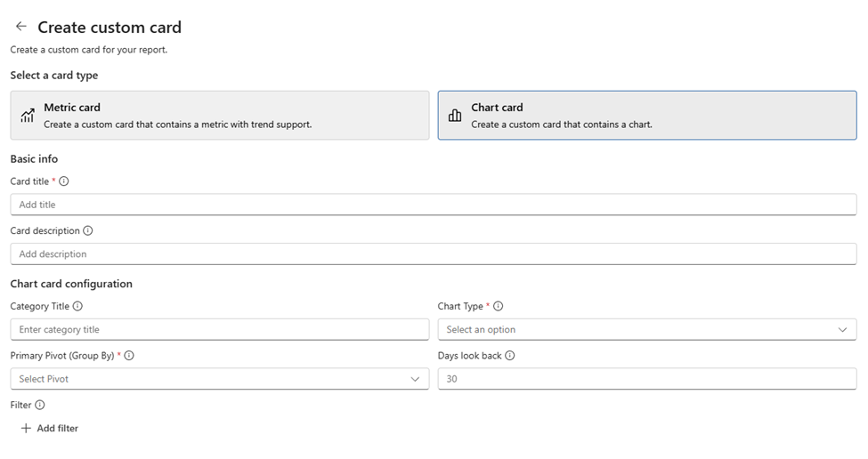Screen dimensions: 868x459
Task: Click info icon next to Filter label
Action: pyautogui.click(x=40, y=405)
